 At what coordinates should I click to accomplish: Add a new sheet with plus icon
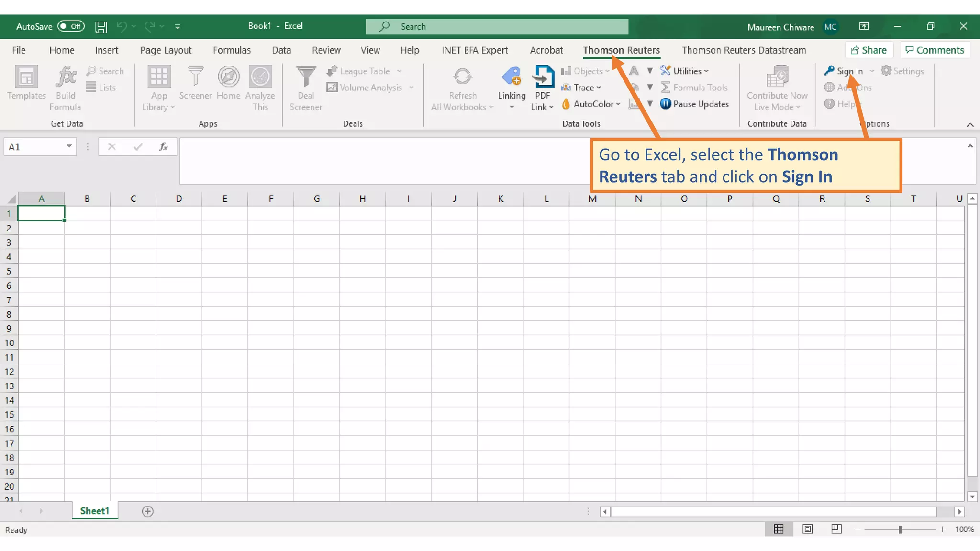pyautogui.click(x=148, y=511)
